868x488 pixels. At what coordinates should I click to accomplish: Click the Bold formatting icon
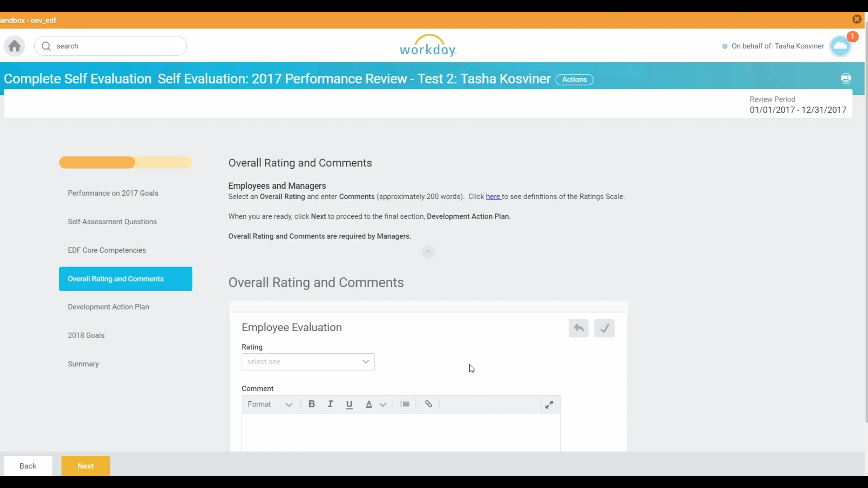pos(311,404)
